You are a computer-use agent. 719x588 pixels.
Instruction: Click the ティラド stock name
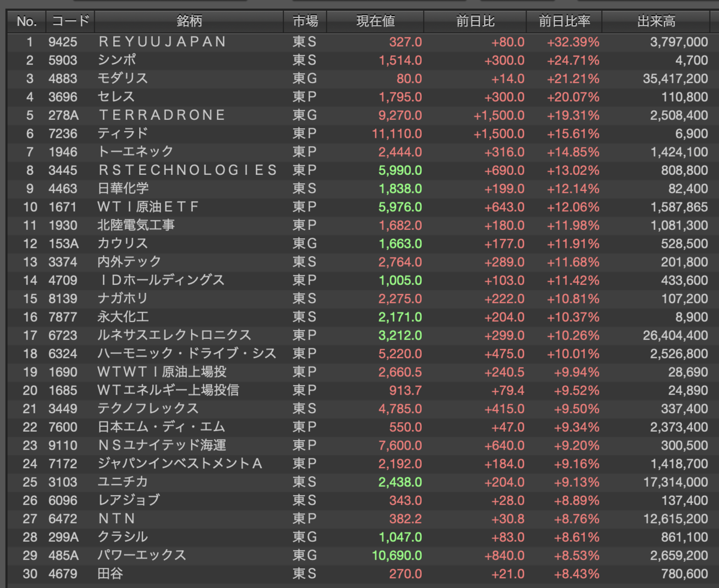coord(123,134)
